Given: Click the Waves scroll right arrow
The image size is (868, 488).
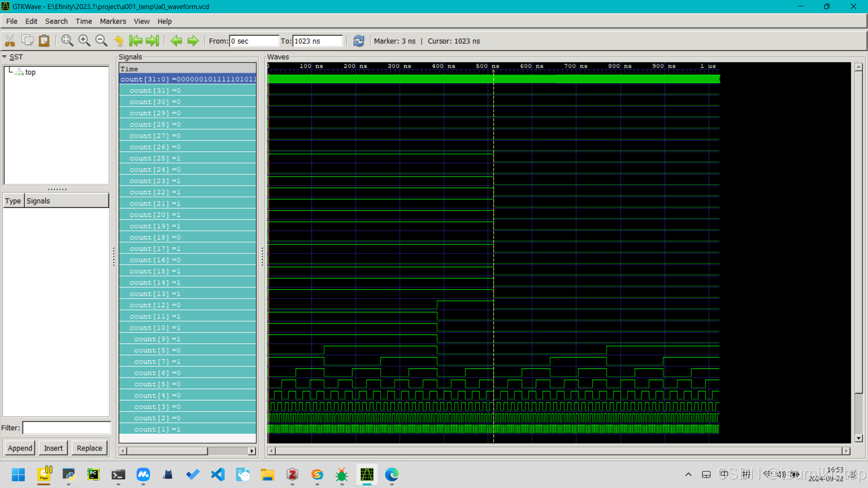Looking at the screenshot, I should pyautogui.click(x=846, y=451).
